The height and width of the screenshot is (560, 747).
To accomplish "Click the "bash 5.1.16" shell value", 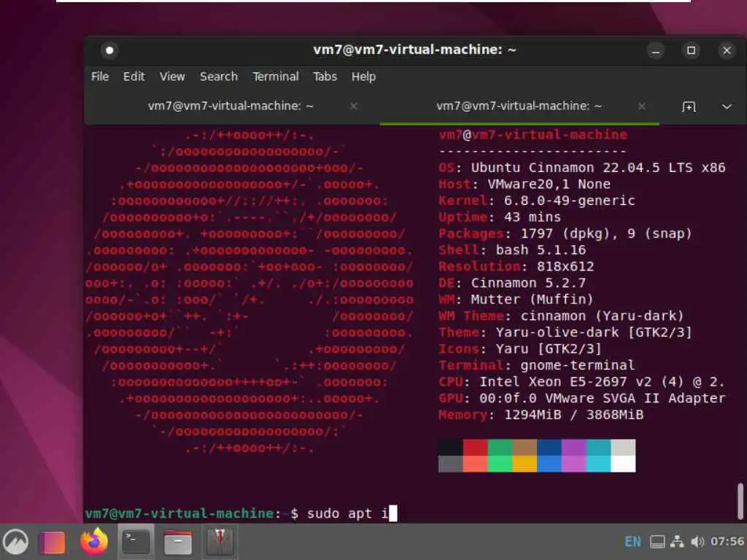I will pos(541,250).
